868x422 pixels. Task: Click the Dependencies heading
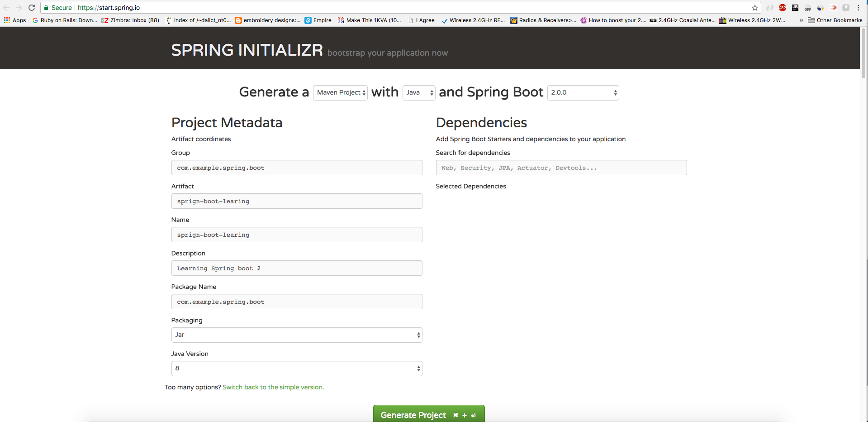481,122
